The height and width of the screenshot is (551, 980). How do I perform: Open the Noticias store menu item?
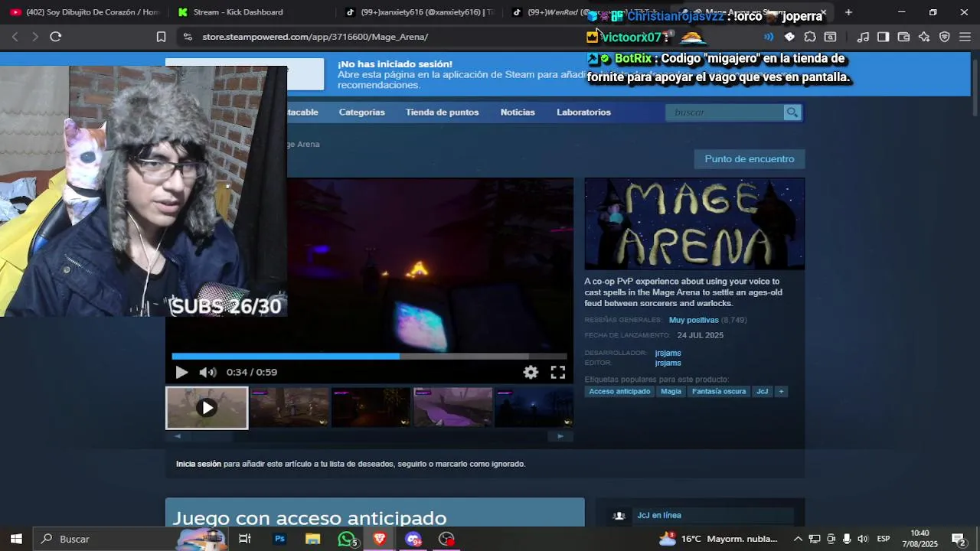(x=518, y=112)
